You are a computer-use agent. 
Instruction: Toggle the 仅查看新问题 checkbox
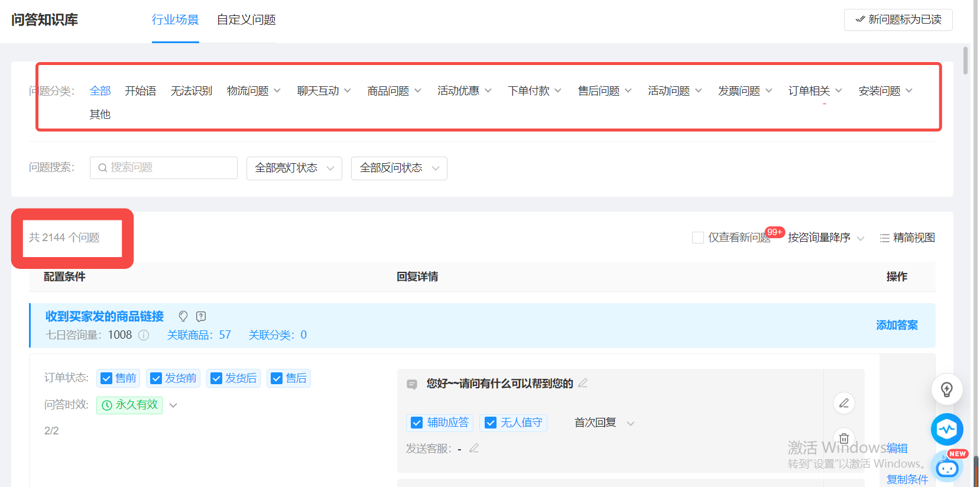(x=698, y=238)
